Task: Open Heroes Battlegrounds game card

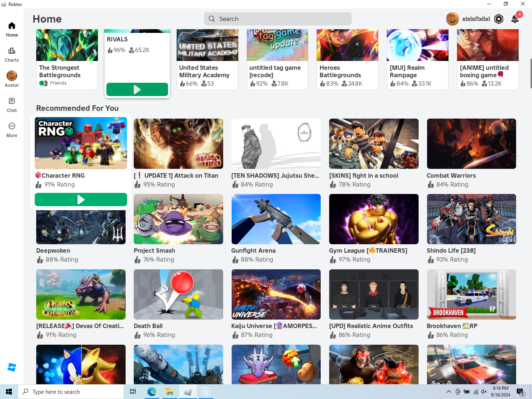Action: 347,59
